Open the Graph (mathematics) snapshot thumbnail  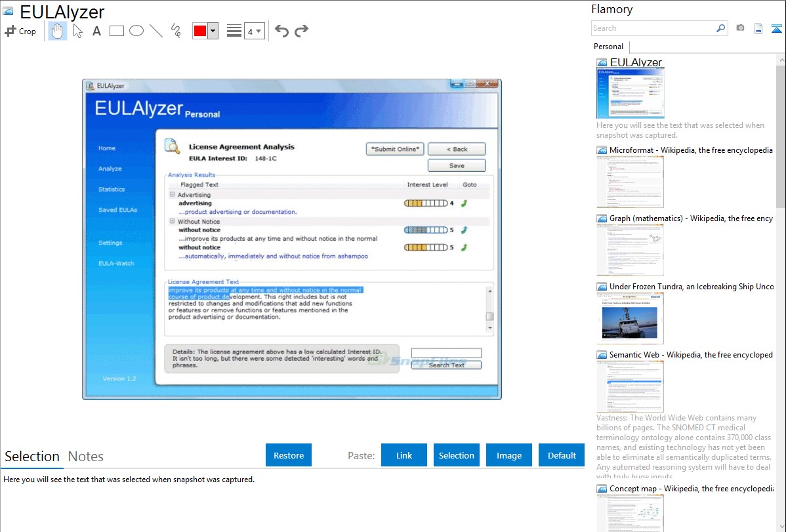point(630,250)
